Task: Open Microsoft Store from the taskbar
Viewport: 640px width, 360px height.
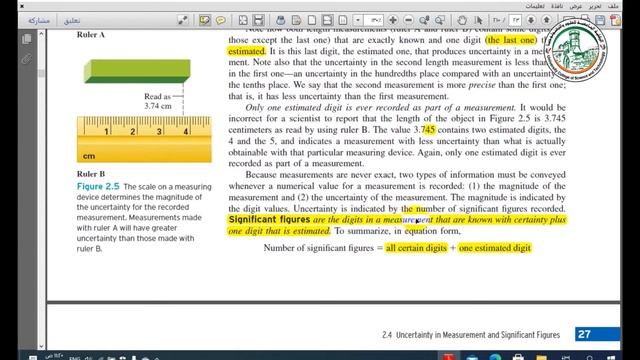Action: (x=518, y=356)
